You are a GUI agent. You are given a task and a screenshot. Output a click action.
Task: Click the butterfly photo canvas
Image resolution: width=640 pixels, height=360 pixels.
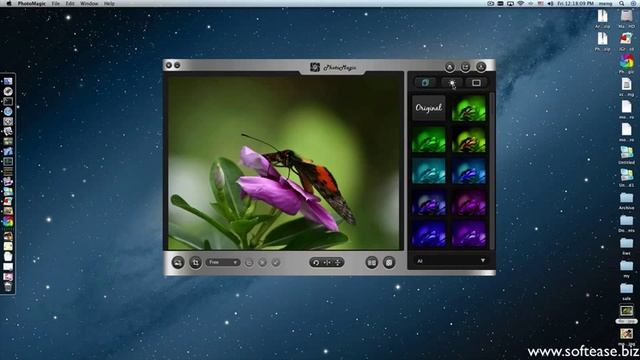tap(283, 162)
